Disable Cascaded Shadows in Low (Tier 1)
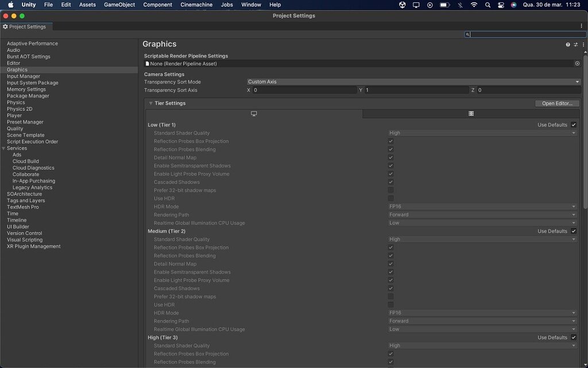This screenshot has width=588, height=368. (391, 182)
